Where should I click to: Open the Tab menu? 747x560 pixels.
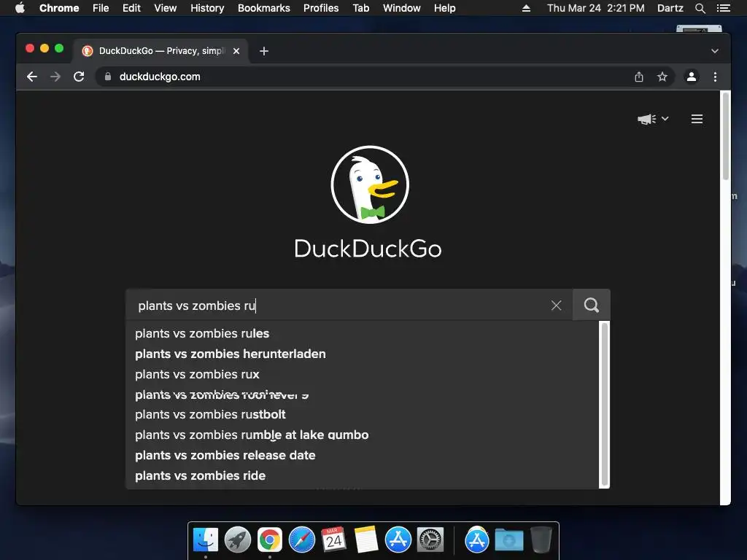click(x=360, y=8)
